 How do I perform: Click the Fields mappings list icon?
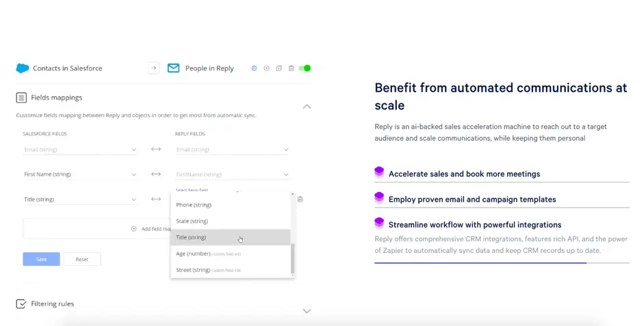pos(21,98)
